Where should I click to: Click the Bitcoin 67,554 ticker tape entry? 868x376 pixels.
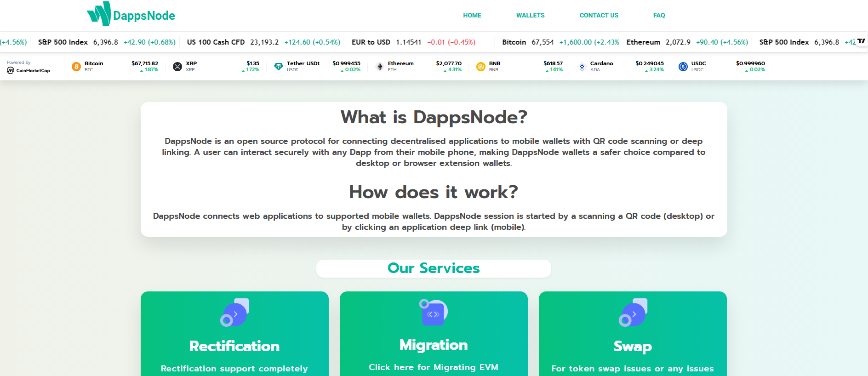tap(560, 42)
